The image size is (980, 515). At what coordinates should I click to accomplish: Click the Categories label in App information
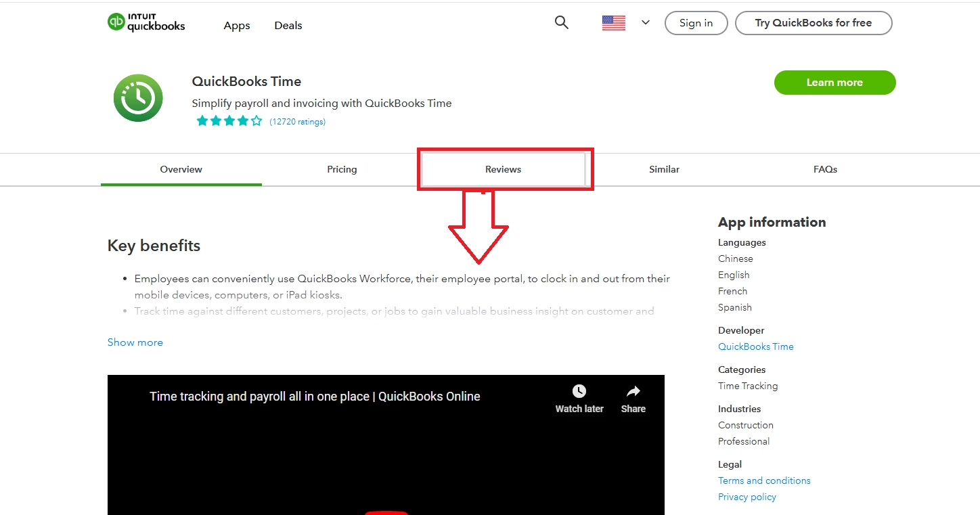point(742,370)
